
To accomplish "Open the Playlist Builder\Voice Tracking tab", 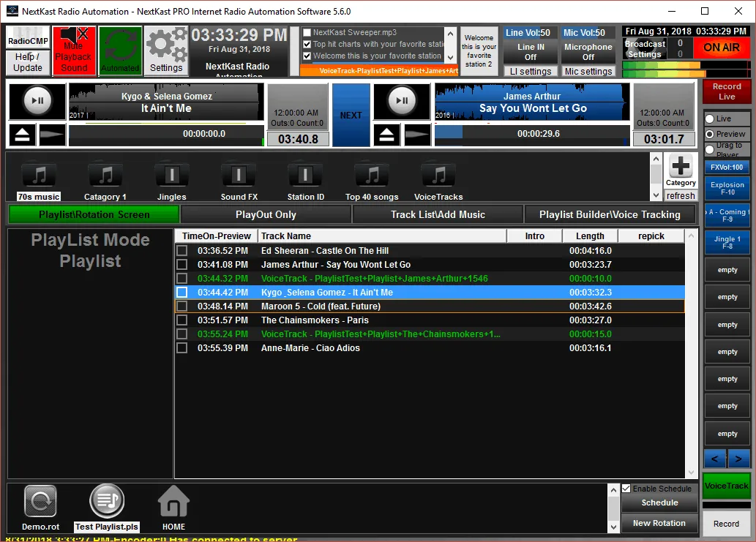I will [x=610, y=214].
